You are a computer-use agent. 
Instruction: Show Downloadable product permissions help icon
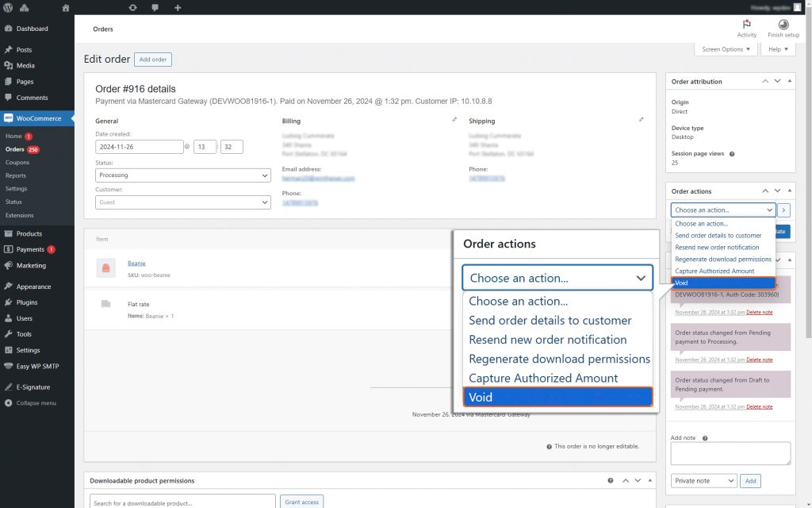coord(611,480)
